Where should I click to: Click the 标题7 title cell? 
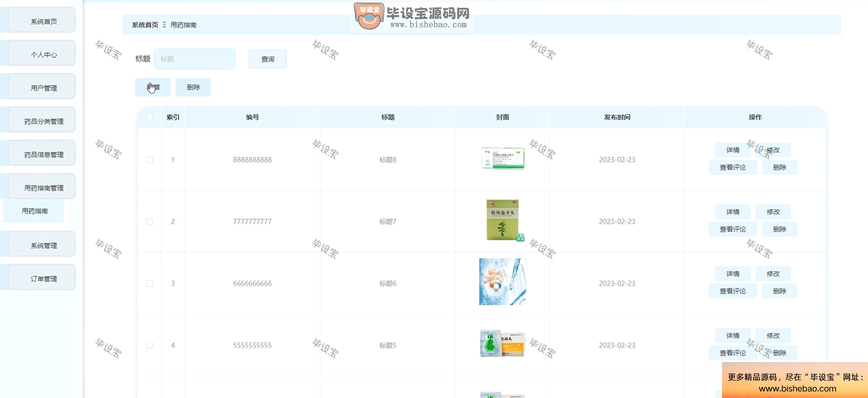coord(388,222)
